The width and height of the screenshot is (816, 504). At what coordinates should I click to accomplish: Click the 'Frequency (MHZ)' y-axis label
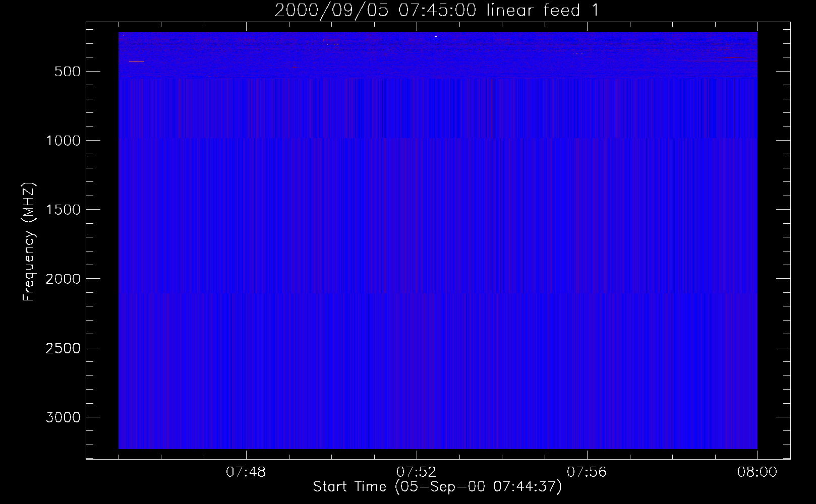coord(29,241)
